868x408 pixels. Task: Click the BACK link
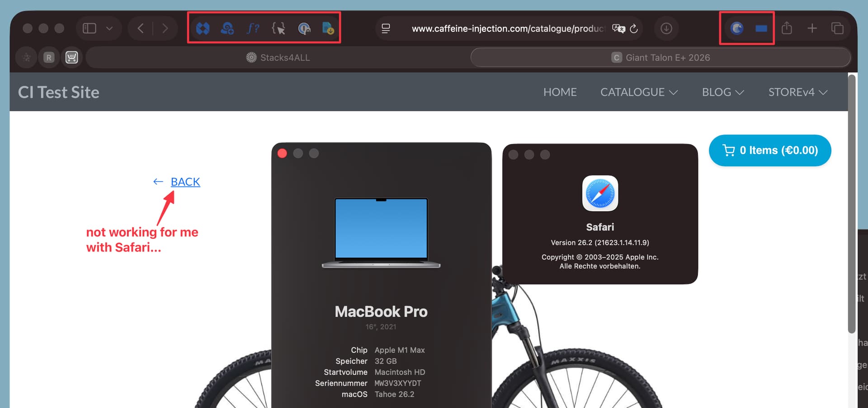(185, 181)
